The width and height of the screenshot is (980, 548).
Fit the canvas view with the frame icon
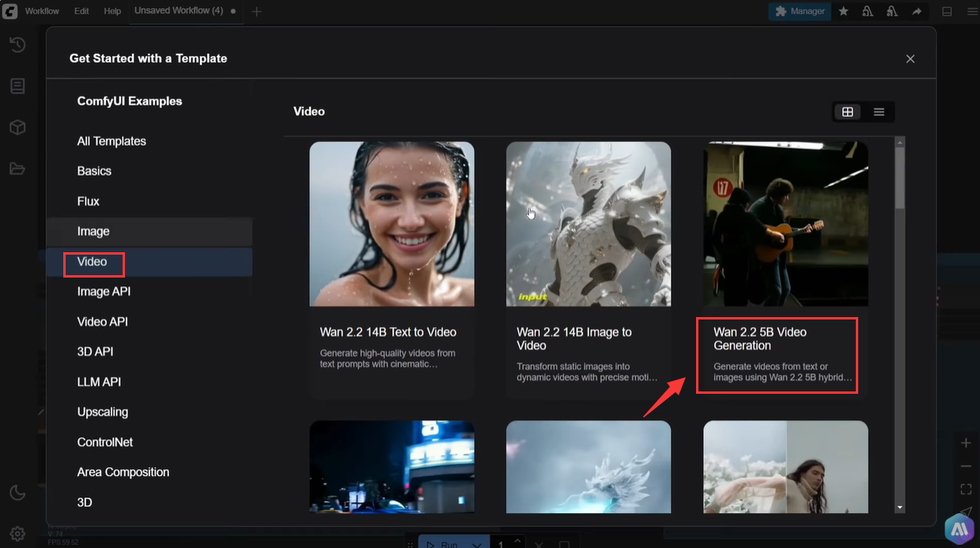coord(966,489)
